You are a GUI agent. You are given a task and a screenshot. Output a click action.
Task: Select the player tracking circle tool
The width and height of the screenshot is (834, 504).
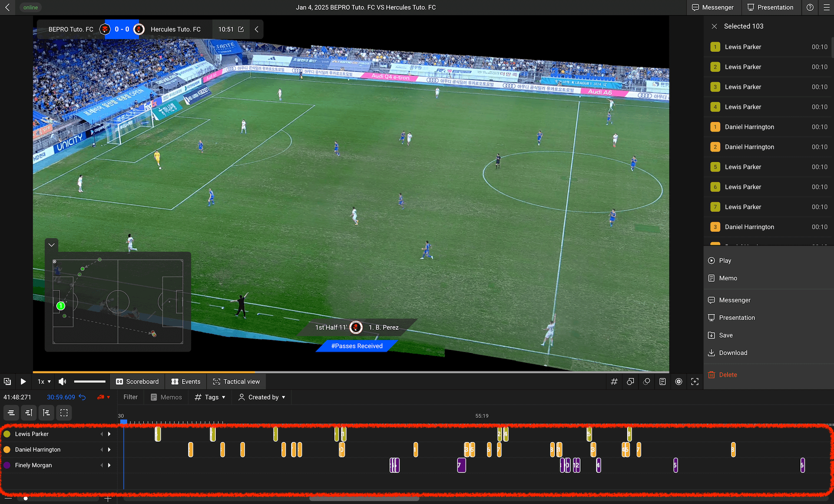click(x=646, y=382)
